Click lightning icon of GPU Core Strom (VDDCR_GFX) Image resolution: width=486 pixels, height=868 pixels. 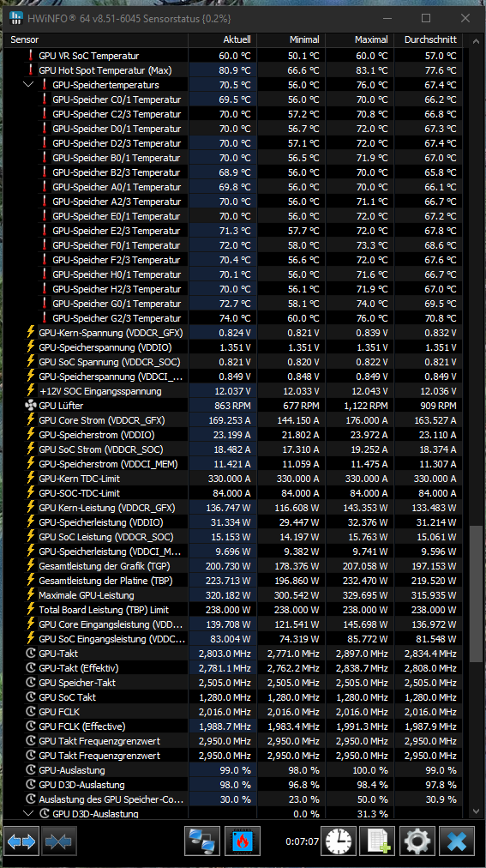coord(31,420)
